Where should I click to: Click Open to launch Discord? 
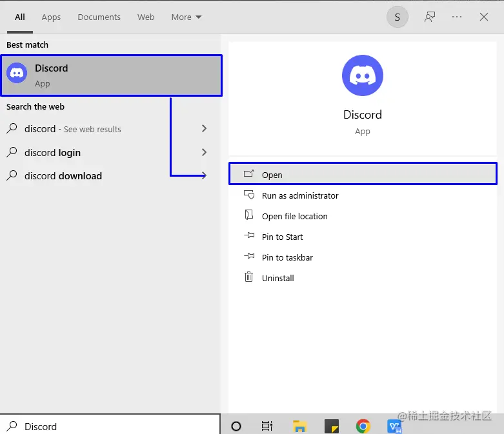pos(363,173)
